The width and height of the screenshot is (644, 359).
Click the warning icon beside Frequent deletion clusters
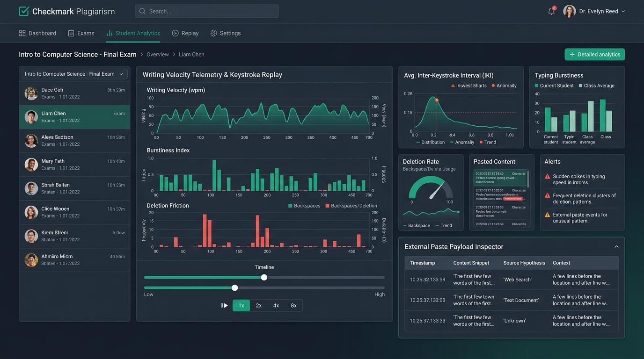[x=547, y=196]
